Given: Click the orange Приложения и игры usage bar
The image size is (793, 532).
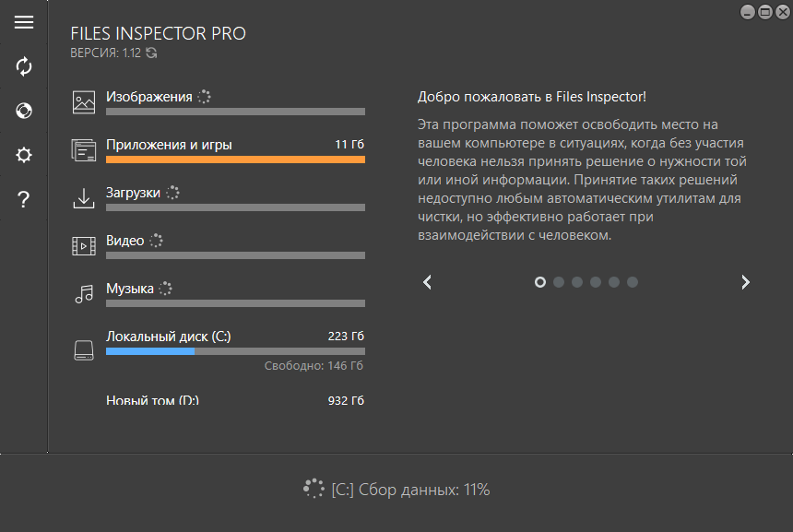Looking at the screenshot, I should (235, 160).
